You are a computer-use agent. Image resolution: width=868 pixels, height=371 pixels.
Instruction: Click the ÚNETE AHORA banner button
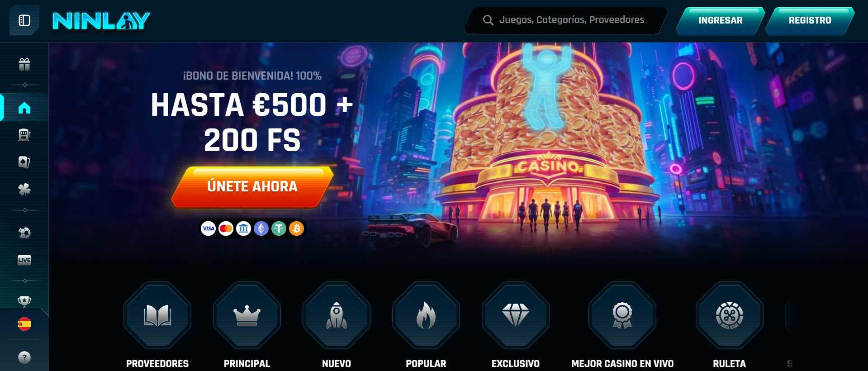[252, 186]
